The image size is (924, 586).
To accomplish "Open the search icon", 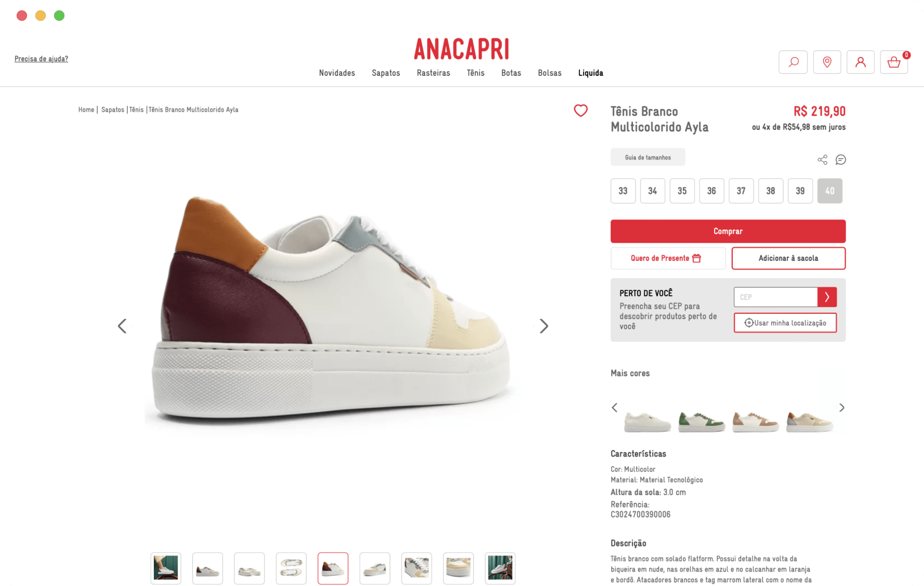I will (x=793, y=62).
